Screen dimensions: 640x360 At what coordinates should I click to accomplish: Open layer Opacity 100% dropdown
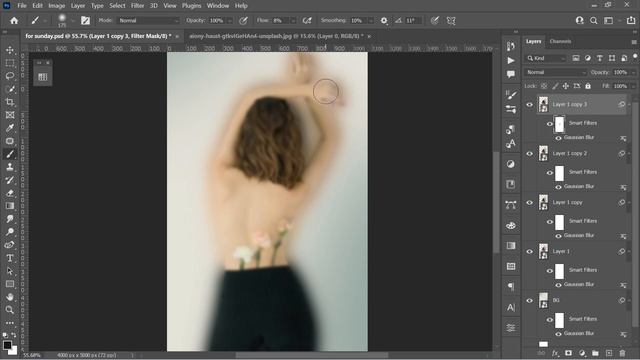(633, 72)
